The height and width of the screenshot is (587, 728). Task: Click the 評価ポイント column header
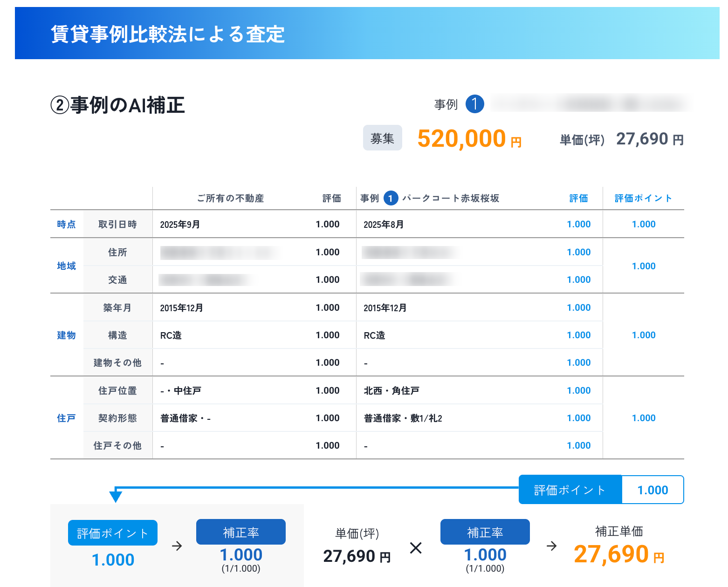pos(643,198)
